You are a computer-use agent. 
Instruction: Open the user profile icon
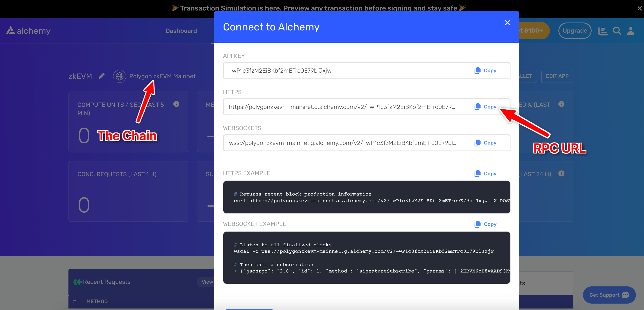[x=631, y=31]
